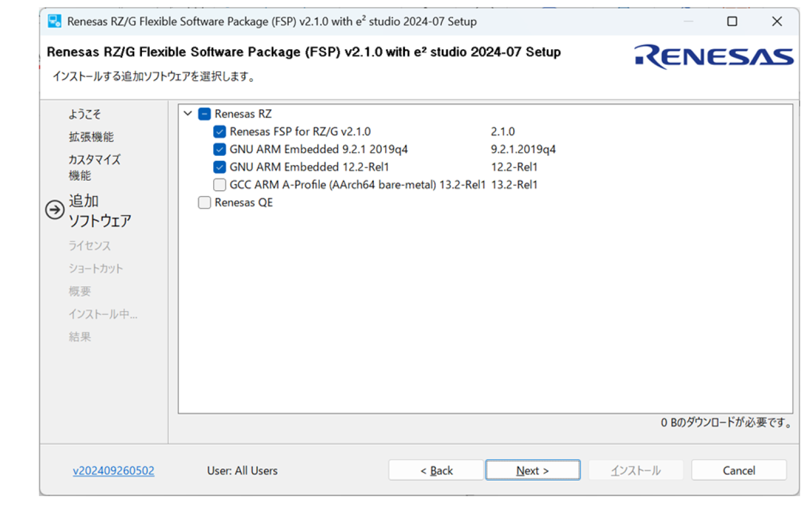Viewport: 812px width, 505px height.
Task: Select the ライセンス step
Action: pos(89,246)
